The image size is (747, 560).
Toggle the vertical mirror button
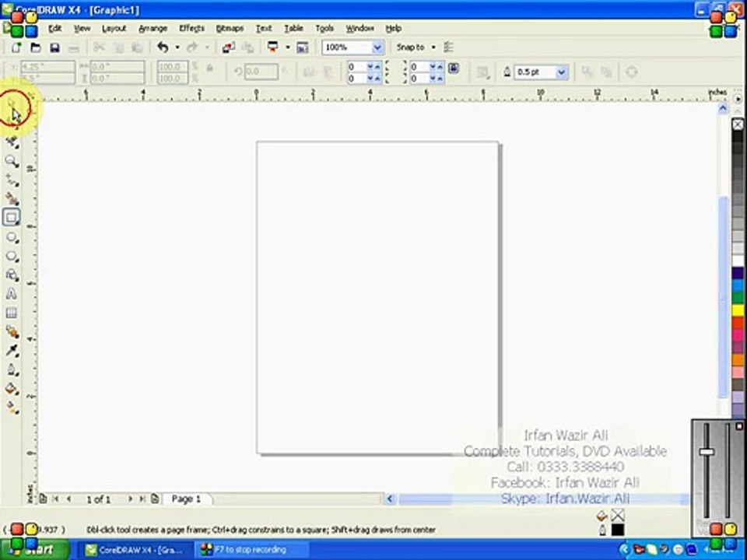pos(328,72)
